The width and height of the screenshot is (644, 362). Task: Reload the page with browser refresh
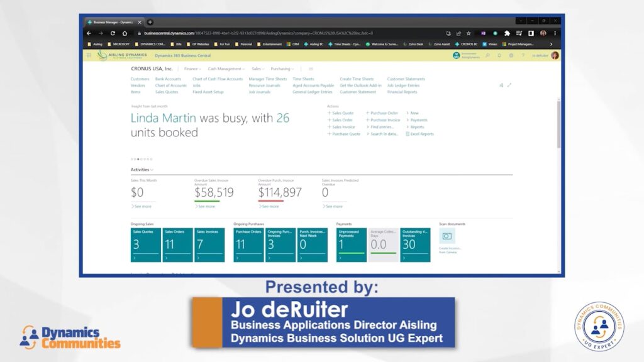pyautogui.click(x=113, y=33)
